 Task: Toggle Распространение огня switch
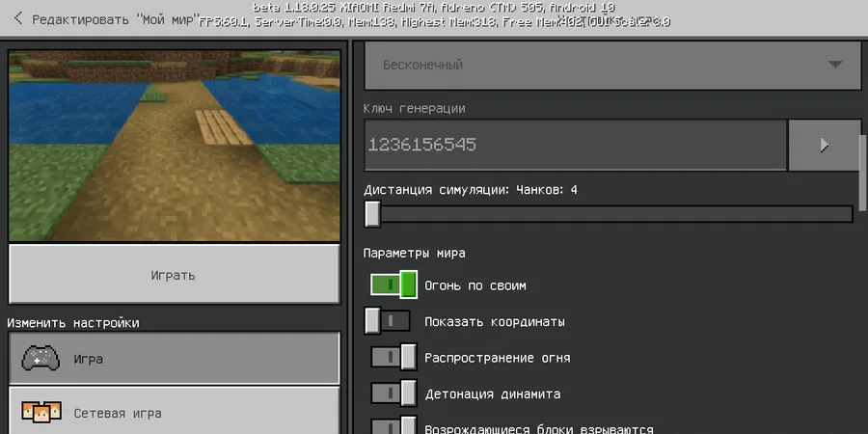pos(393,358)
